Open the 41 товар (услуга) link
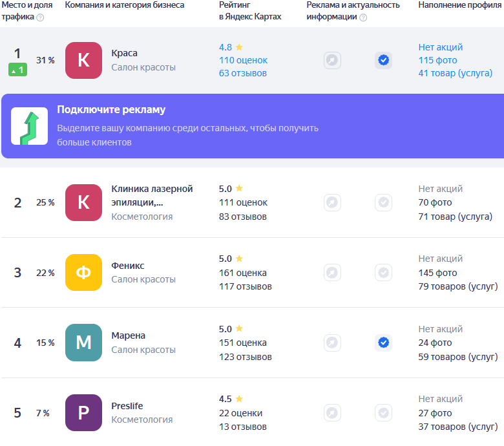 pos(455,73)
